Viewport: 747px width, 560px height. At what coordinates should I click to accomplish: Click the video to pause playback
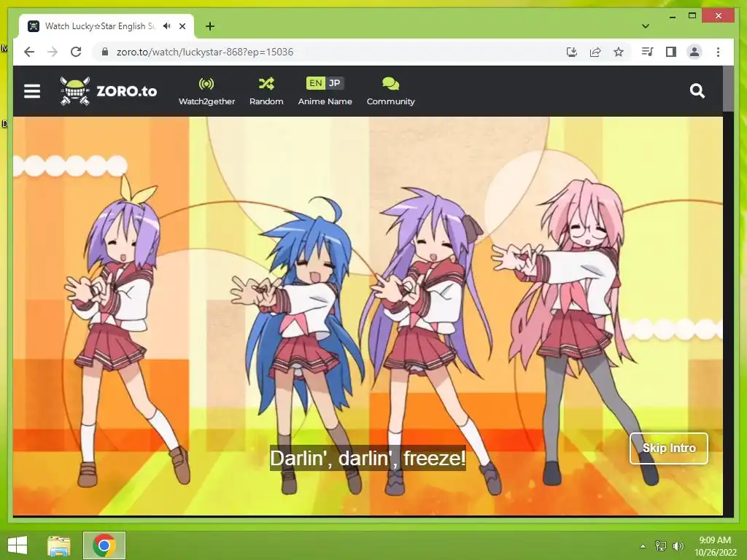tap(368, 316)
